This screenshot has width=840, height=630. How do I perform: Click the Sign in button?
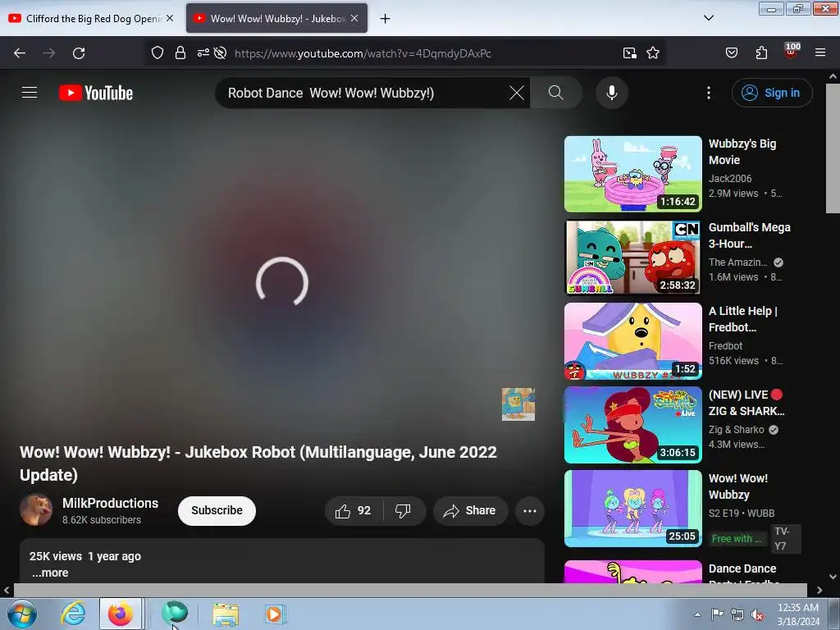coord(772,93)
